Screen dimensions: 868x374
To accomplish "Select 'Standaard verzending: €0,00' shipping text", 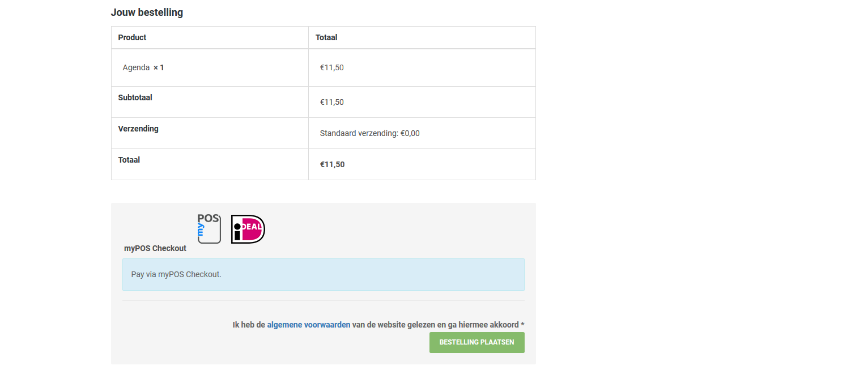I will coord(369,133).
